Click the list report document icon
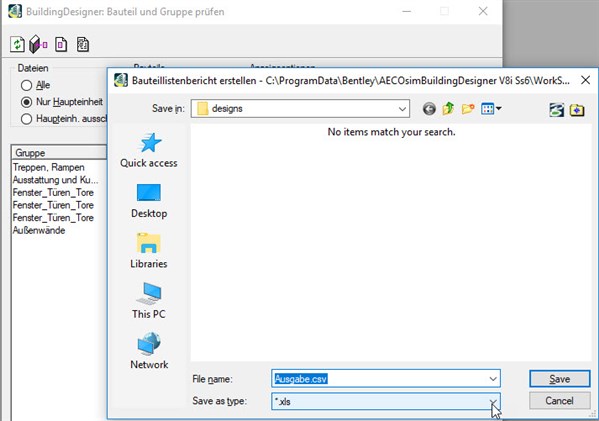Screen dimensions: 599x421 click(x=83, y=44)
